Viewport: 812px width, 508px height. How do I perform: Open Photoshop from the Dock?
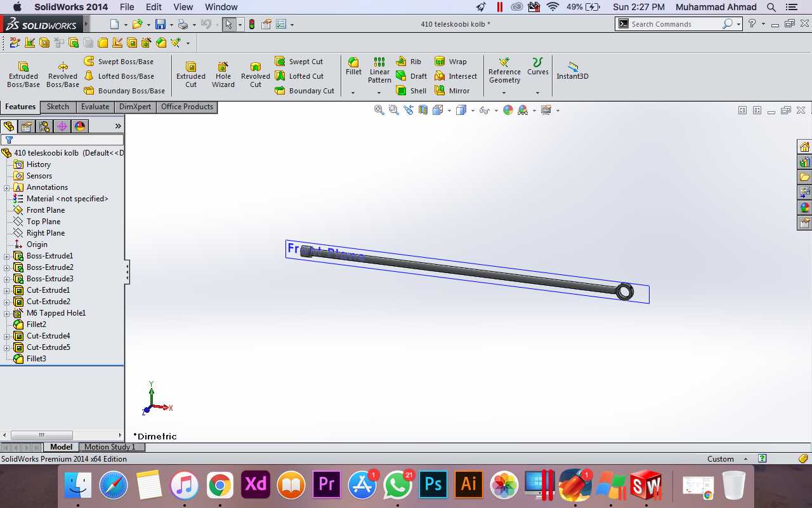coord(433,485)
